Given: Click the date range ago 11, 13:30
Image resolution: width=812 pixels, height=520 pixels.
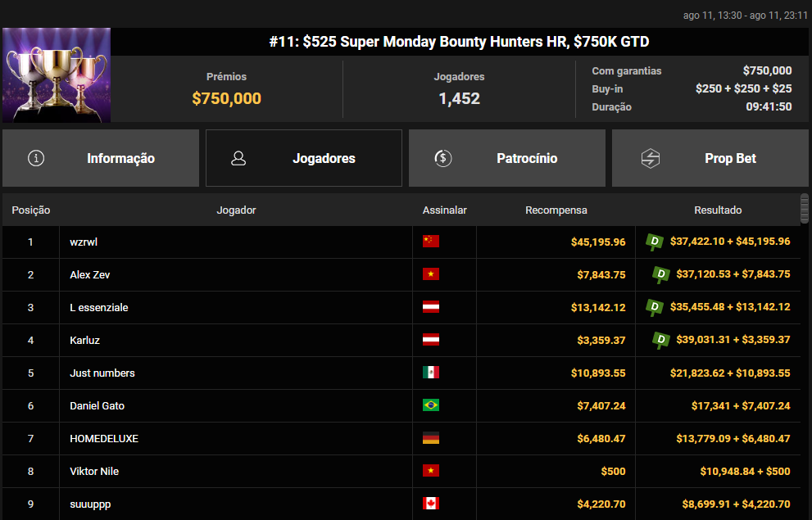Looking at the screenshot, I should [746, 16].
